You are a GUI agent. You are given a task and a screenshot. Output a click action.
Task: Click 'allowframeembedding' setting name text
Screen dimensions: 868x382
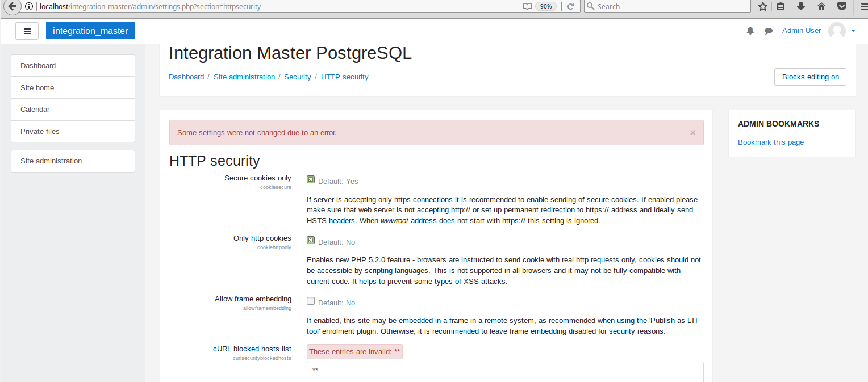coord(267,308)
